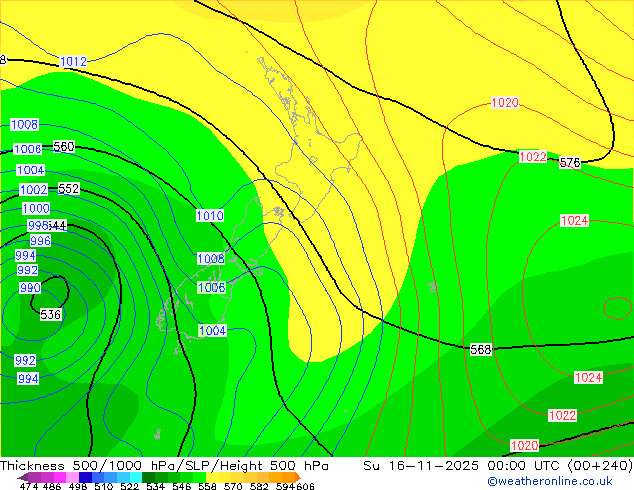Click the 606 legend value

point(305,486)
